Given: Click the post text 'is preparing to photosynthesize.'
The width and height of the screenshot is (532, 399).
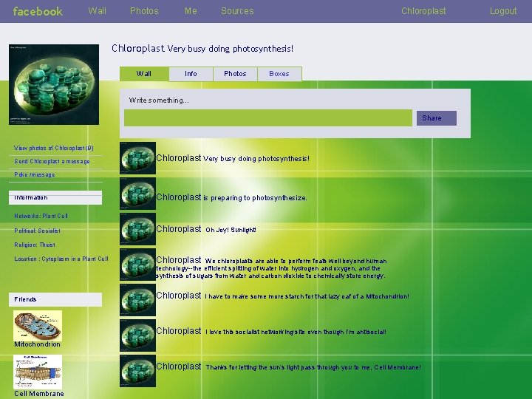Looking at the screenshot, I should (x=255, y=198).
